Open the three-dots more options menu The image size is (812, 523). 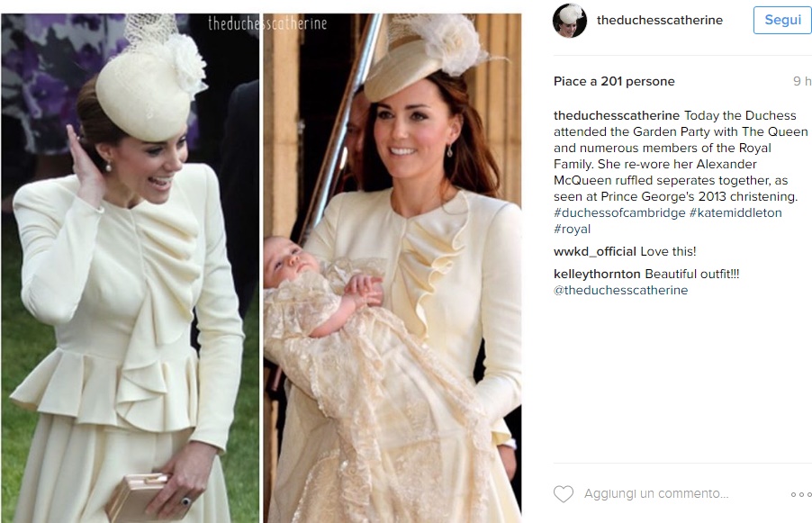[x=801, y=494]
